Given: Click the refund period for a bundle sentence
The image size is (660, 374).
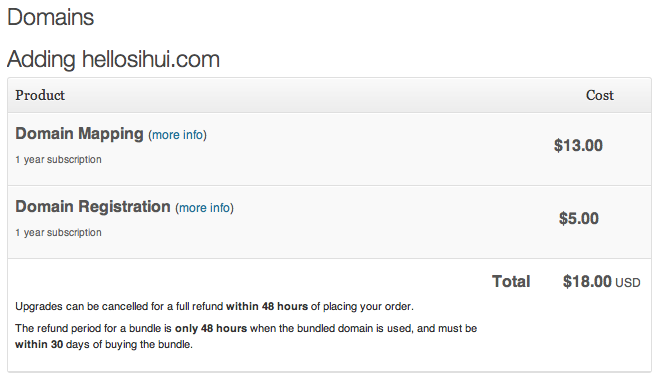Looking at the screenshot, I should (x=246, y=336).
